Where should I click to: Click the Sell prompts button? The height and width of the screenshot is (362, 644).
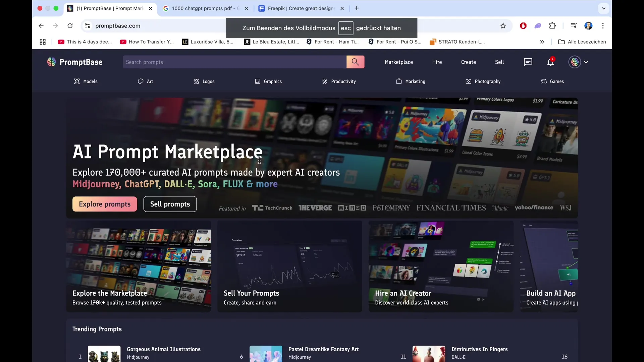[170, 204]
